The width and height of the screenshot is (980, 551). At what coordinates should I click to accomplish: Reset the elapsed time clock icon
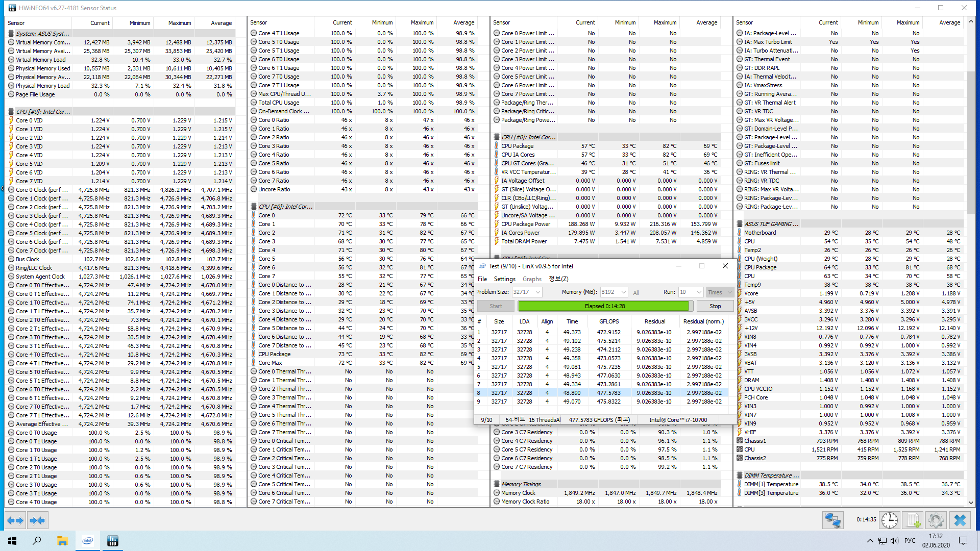890,520
